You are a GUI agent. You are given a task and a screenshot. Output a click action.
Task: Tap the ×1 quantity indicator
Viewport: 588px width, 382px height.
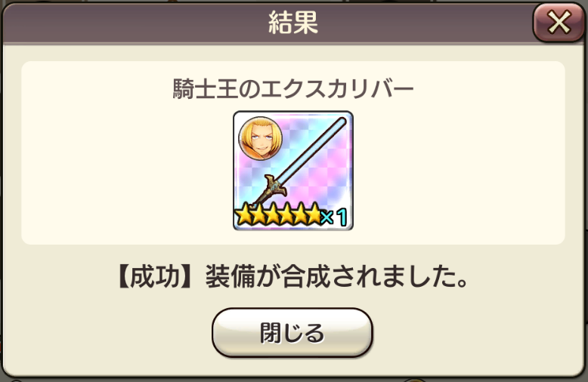click(335, 217)
